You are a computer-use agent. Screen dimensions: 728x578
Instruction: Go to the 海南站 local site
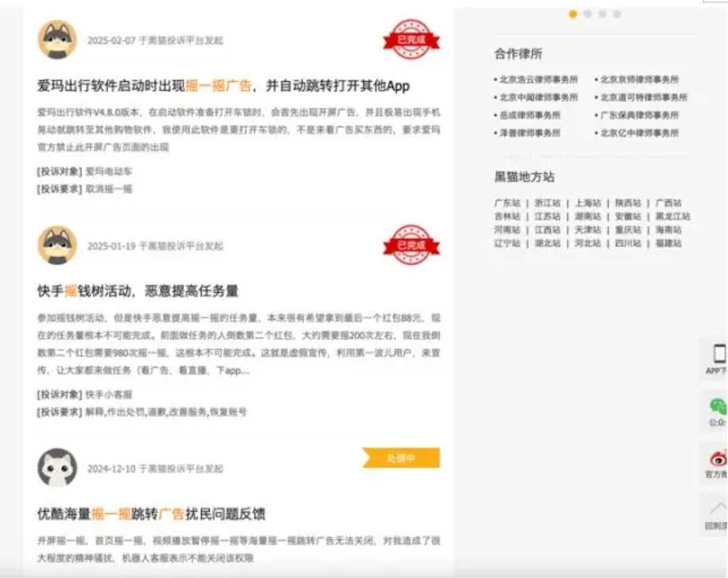tap(668, 230)
